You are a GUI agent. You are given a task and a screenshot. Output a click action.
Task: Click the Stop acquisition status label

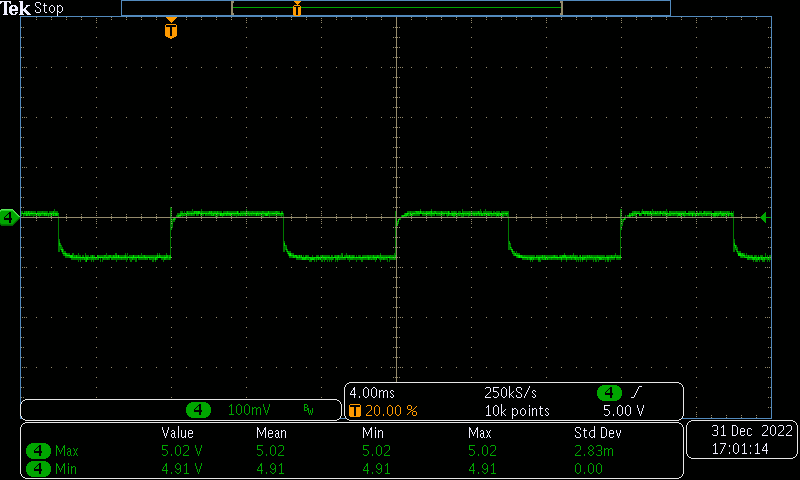tap(49, 8)
